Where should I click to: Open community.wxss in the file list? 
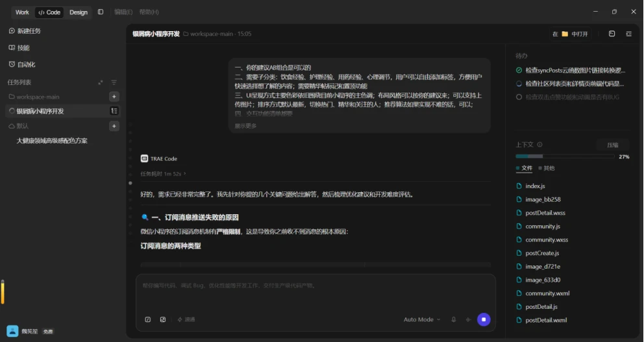point(547,239)
